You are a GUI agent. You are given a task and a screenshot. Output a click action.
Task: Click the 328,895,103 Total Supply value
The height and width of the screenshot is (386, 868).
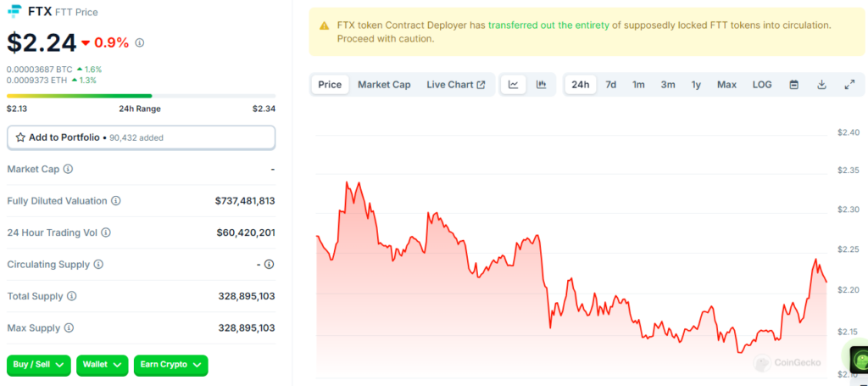click(247, 296)
